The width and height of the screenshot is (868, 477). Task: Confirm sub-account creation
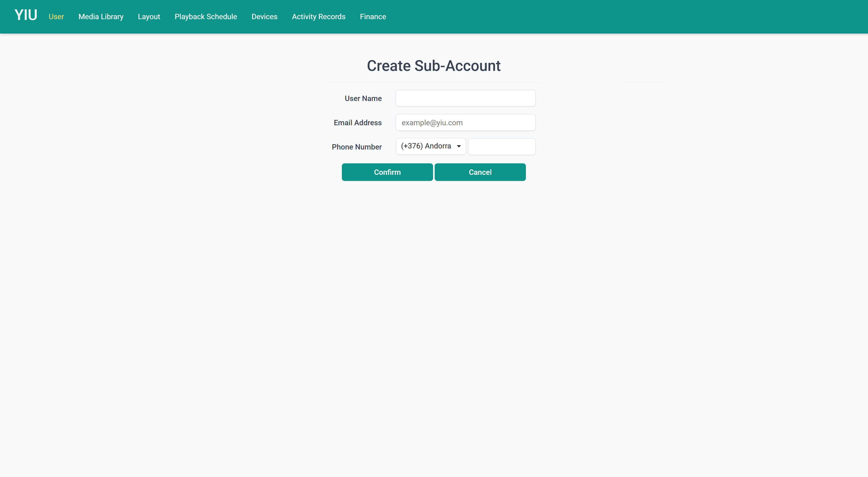point(387,172)
